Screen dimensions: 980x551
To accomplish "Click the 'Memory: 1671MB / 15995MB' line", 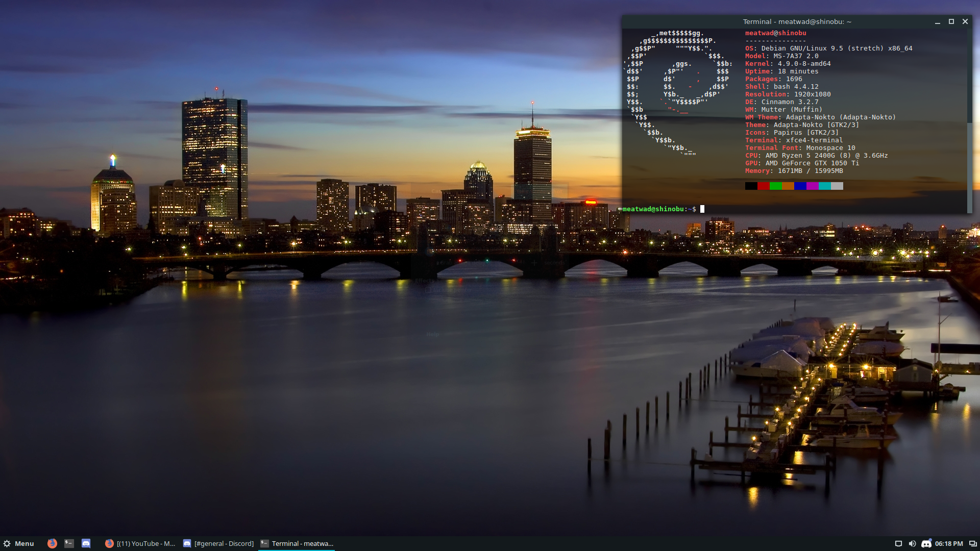I will pyautogui.click(x=794, y=171).
